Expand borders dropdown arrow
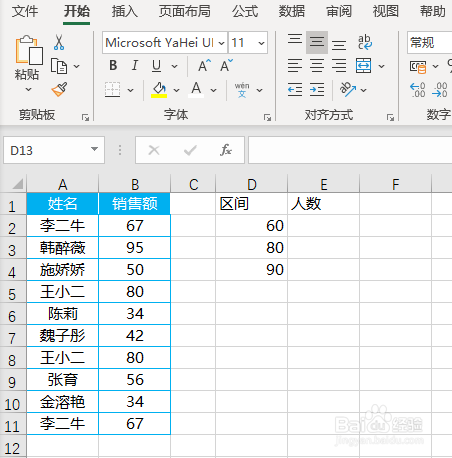 131,90
